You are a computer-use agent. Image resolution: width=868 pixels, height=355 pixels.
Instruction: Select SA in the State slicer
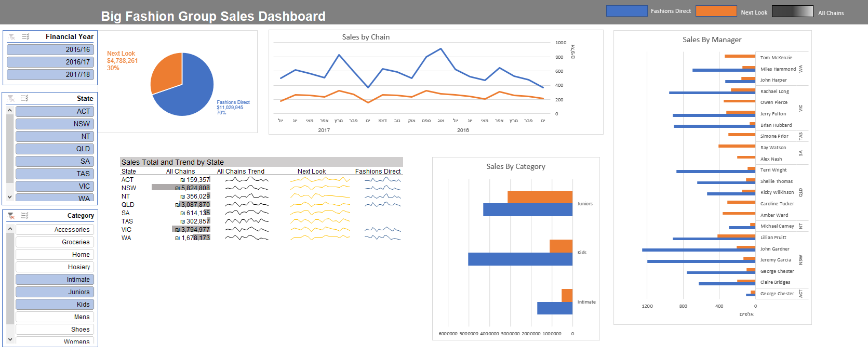click(x=55, y=161)
